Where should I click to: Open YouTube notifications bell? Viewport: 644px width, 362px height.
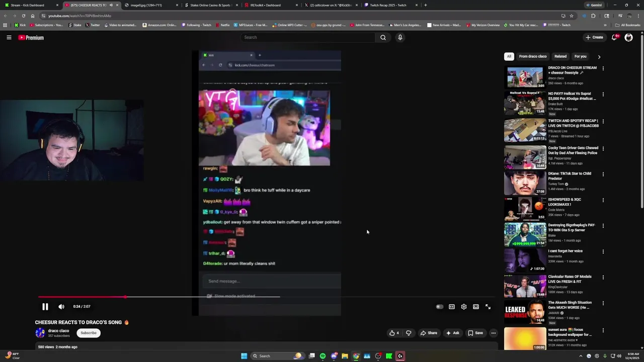point(614,37)
